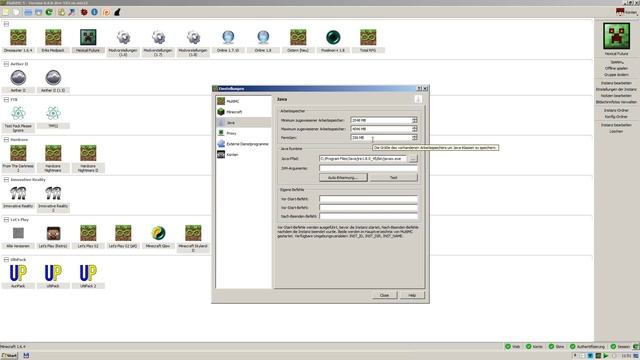Collapse the FTB group
Image resolution: width=640 pixels, height=360 pixels.
click(6, 100)
